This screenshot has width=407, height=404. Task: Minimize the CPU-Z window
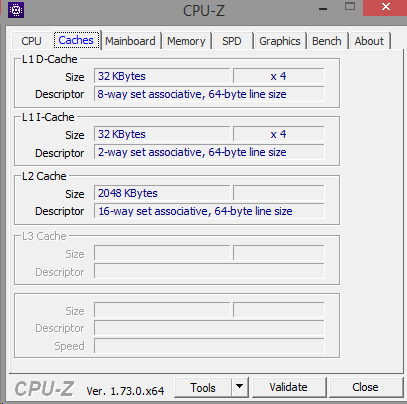point(323,8)
